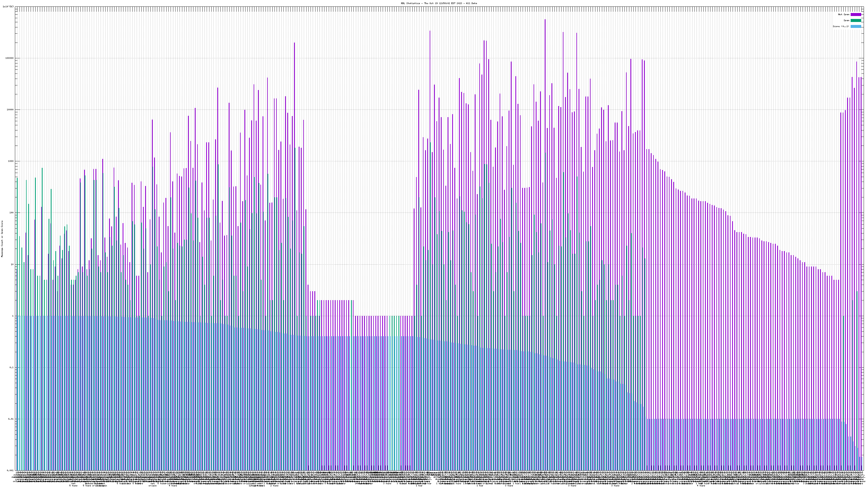This screenshot has width=868, height=488.
Task: Click the '4 hops' label at far right
Action: [701, 486]
